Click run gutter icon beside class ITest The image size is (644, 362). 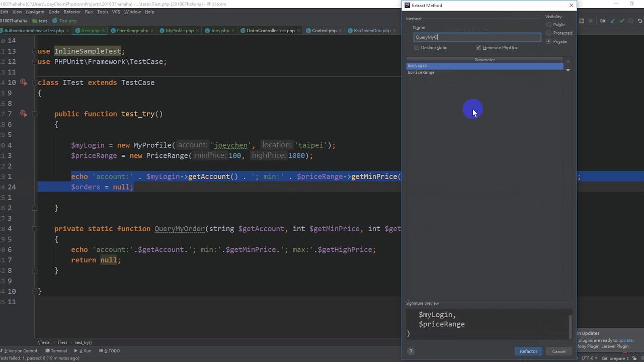click(23, 82)
